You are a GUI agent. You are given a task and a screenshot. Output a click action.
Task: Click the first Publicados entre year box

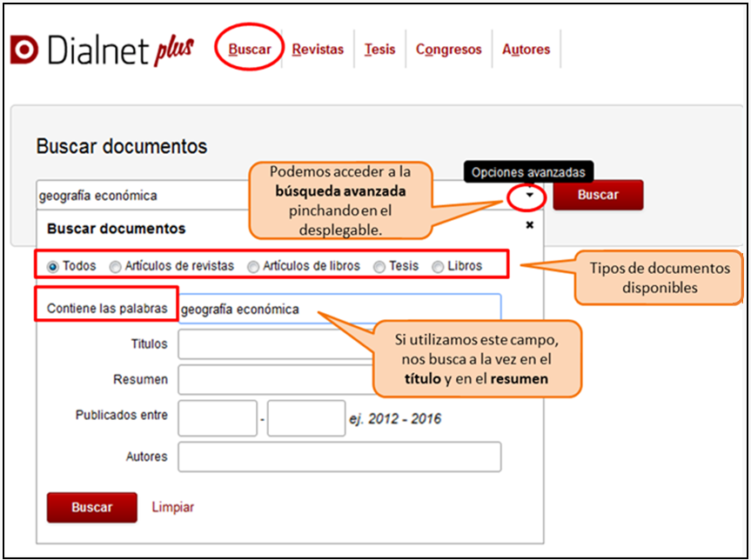coord(218,418)
